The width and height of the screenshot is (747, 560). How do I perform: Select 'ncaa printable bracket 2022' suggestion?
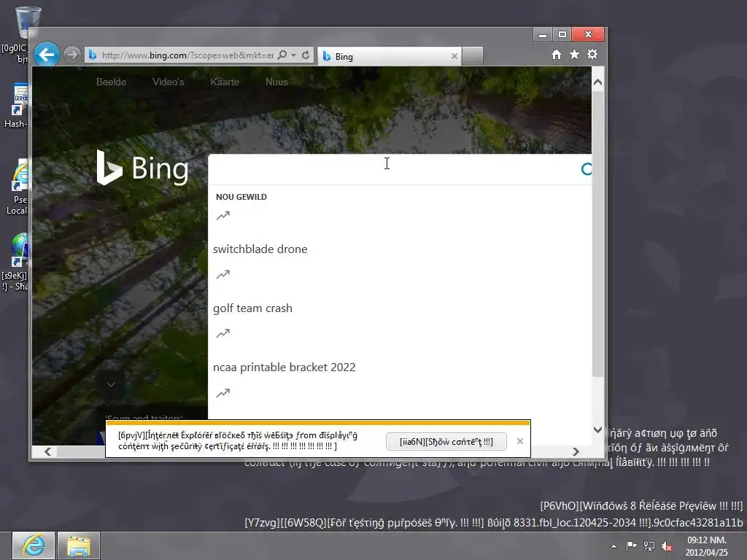[284, 367]
